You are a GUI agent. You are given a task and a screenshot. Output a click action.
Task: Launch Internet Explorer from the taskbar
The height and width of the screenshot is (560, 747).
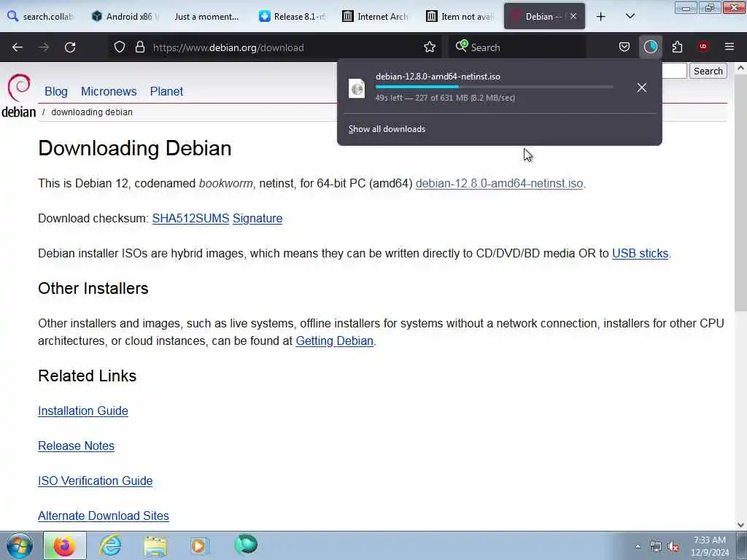click(110, 545)
